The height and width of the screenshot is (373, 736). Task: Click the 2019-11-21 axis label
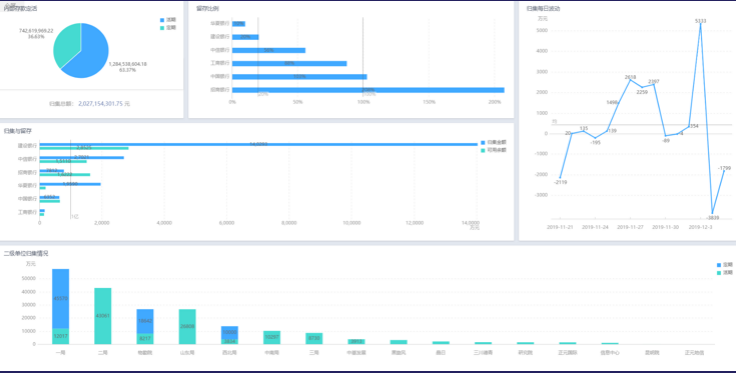pyautogui.click(x=560, y=227)
